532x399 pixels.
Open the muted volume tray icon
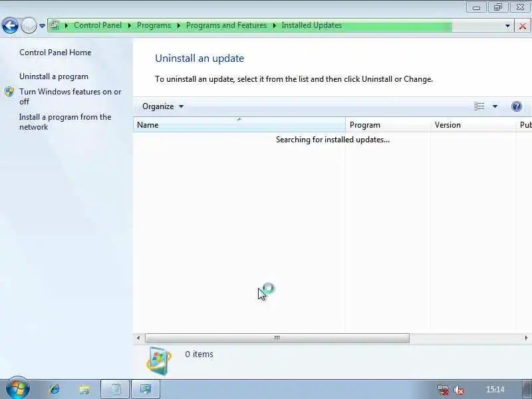pyautogui.click(x=458, y=390)
